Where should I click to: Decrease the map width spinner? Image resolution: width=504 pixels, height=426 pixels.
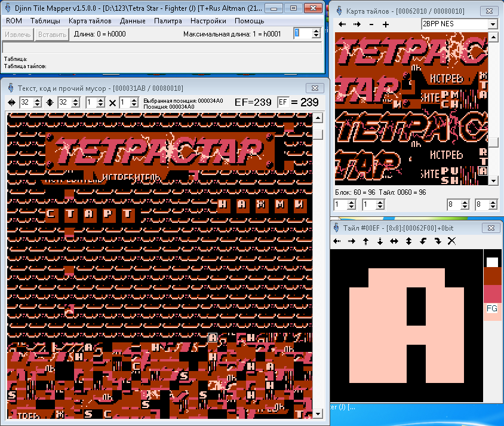tap(37, 105)
